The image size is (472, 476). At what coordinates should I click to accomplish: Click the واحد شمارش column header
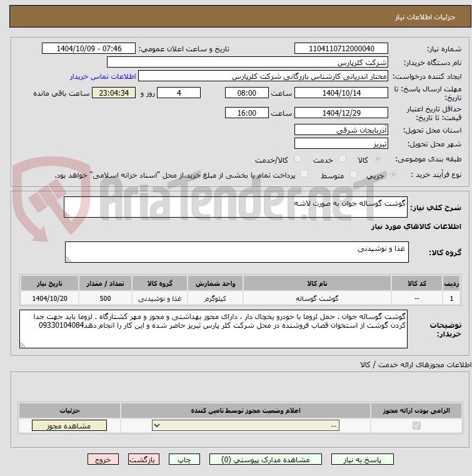click(216, 283)
